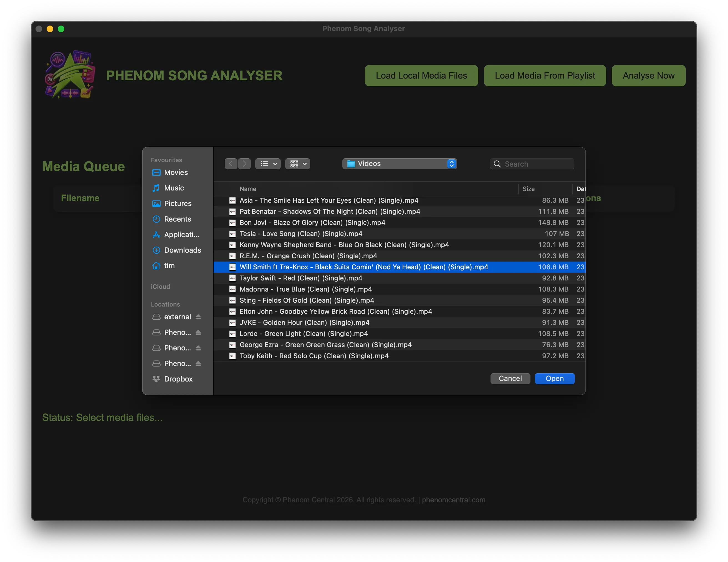Select Madonna - True Blue file
728x562 pixels.
pos(399,289)
